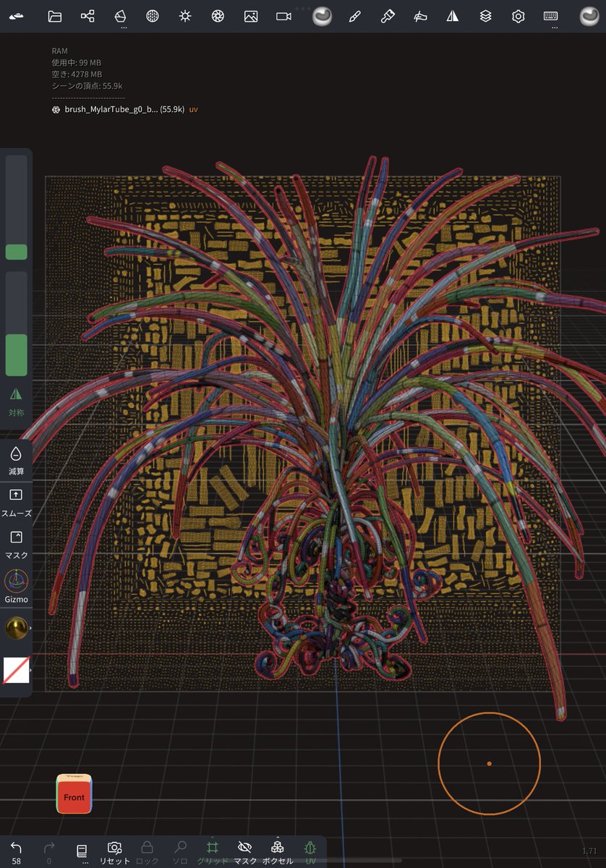
Task: Open the Settings gear menu
Action: point(518,16)
